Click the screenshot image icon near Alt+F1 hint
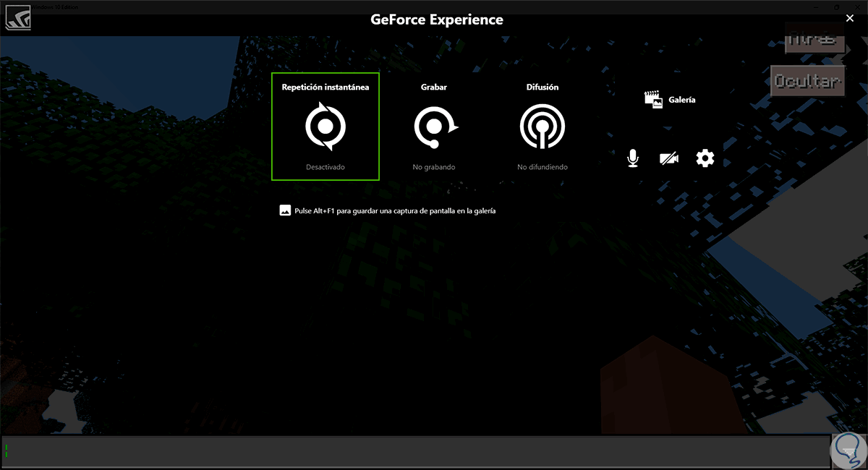 [285, 210]
